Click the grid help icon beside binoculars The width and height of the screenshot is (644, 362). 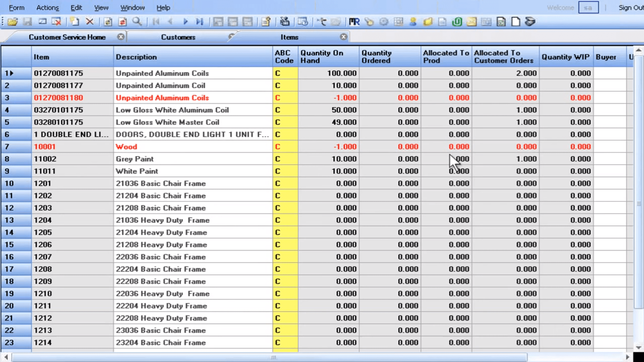[303, 22]
